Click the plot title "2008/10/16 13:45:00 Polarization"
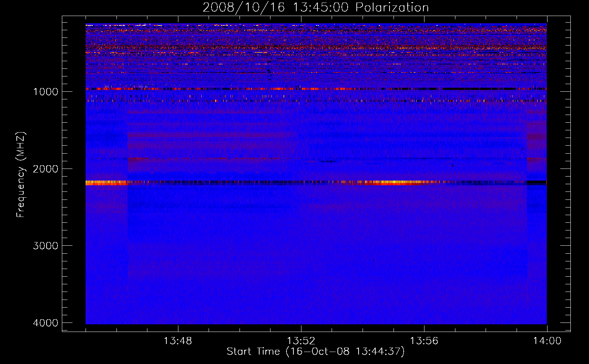Viewport: 589px width, 364px height. point(316,7)
